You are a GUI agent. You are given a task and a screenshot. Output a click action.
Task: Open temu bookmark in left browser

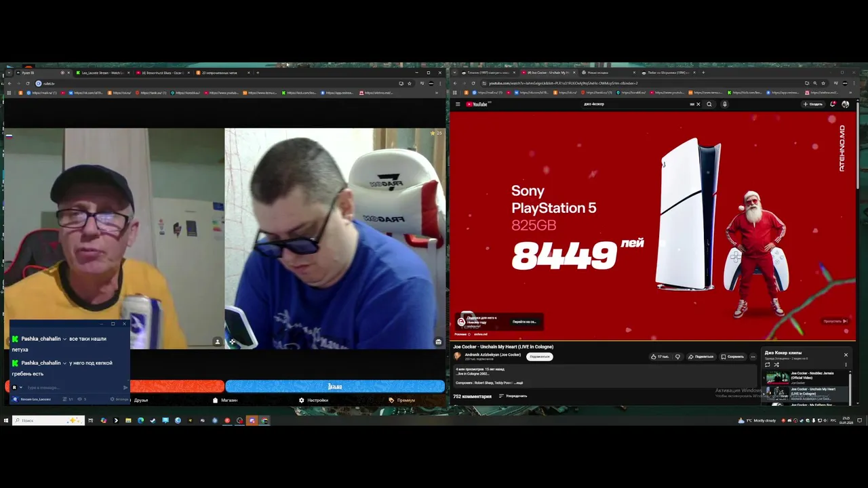coord(260,93)
